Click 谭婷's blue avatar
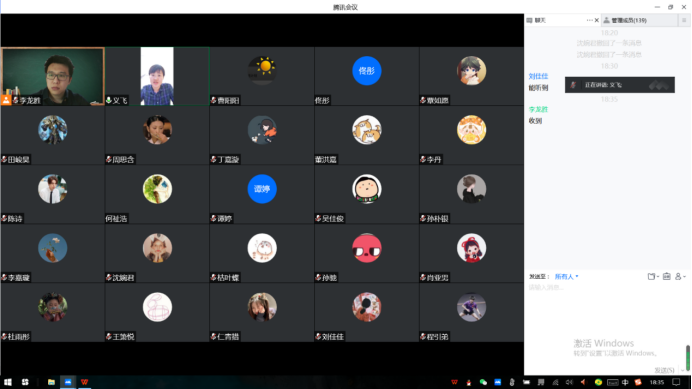This screenshot has height=389, width=692. [x=262, y=189]
